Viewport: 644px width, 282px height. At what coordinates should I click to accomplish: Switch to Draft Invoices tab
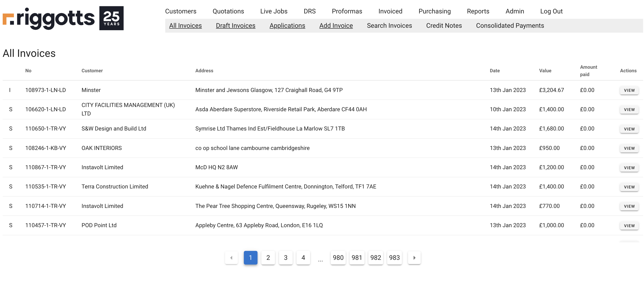click(235, 26)
